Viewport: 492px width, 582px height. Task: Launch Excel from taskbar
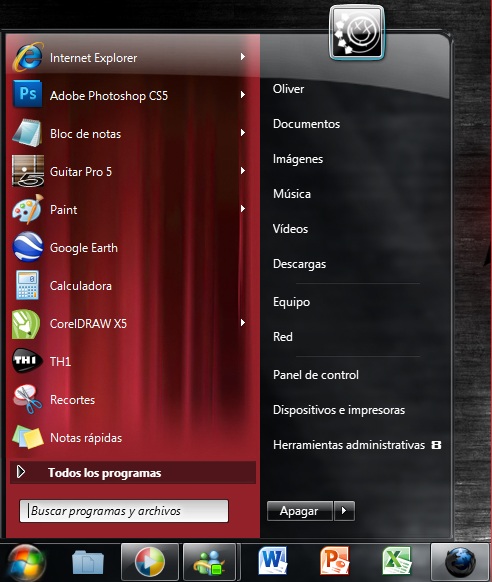(397, 561)
